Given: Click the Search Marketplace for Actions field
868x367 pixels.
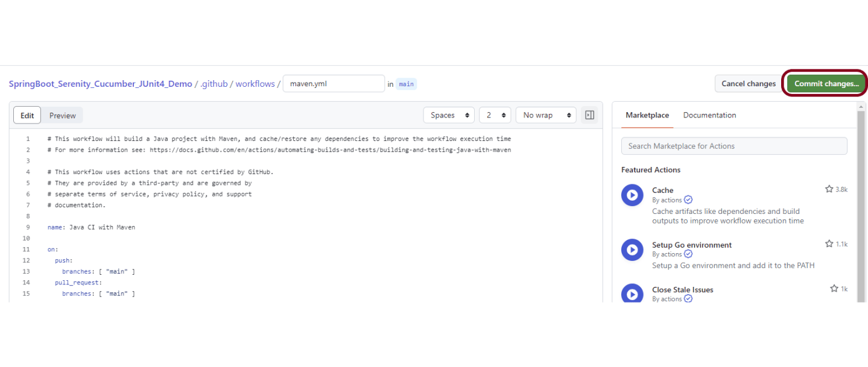Looking at the screenshot, I should [734, 146].
